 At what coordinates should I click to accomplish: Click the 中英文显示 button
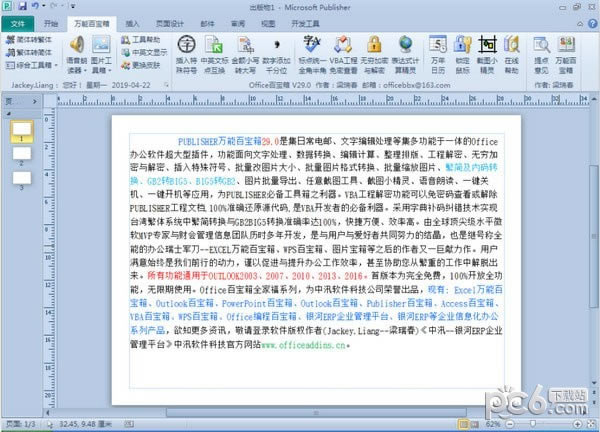pyautogui.click(x=145, y=52)
